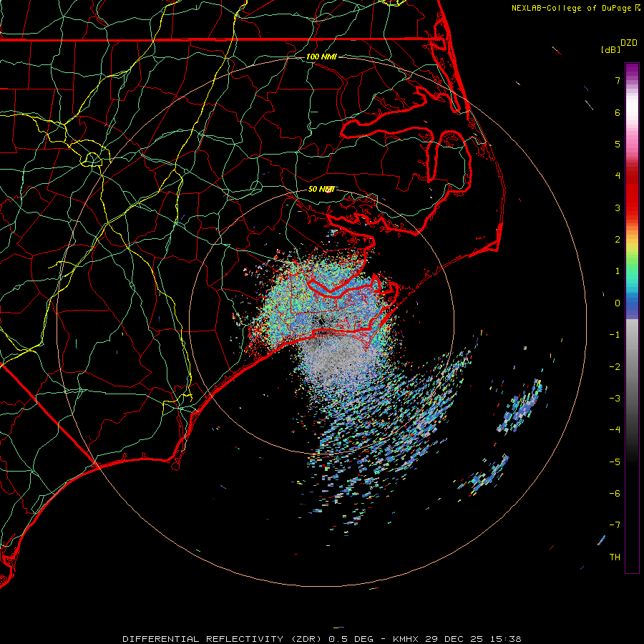Click the 1 value on color scale

[618, 271]
